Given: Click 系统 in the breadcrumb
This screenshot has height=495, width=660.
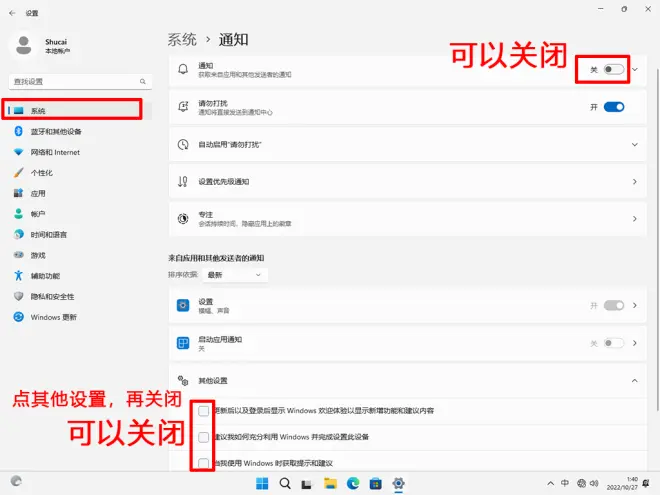Looking at the screenshot, I should coord(182,40).
